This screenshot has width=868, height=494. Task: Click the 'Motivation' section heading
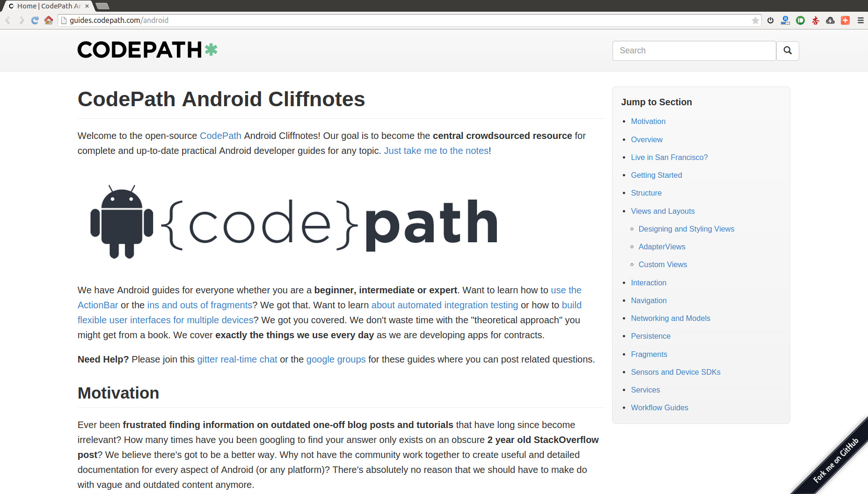point(118,393)
